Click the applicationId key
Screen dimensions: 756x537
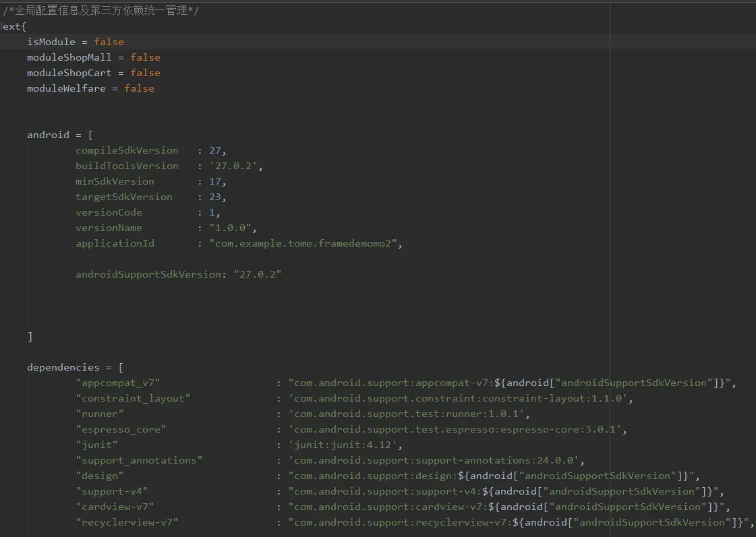(x=115, y=243)
